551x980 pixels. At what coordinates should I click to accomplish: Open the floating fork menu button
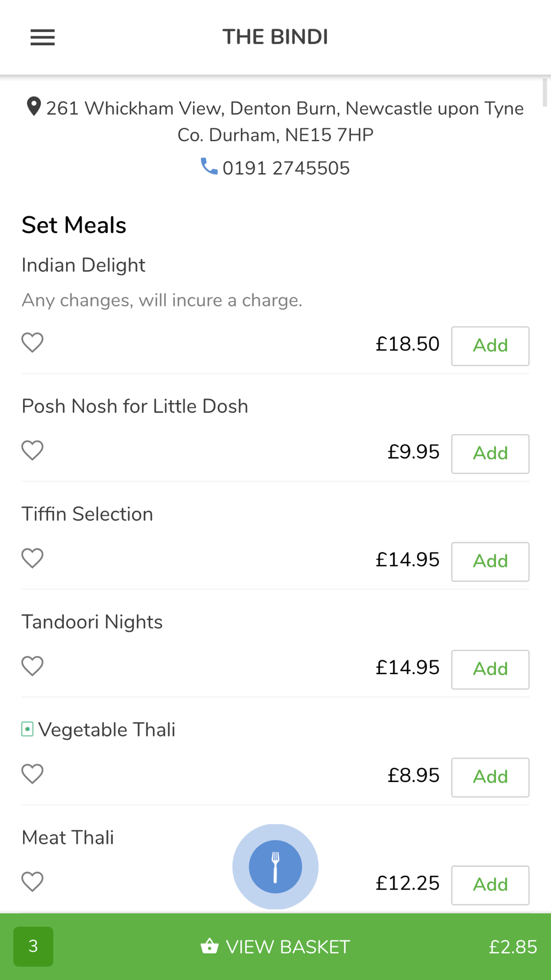tap(275, 866)
